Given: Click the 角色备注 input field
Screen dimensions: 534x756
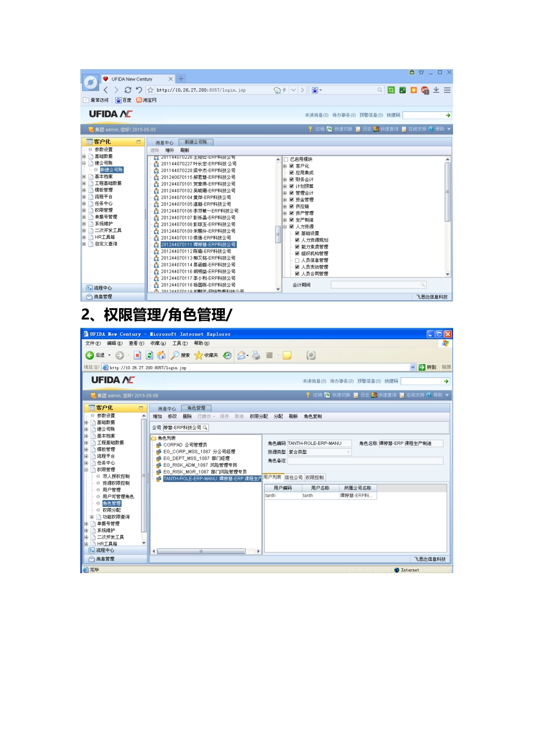Looking at the screenshot, I should (x=365, y=461).
